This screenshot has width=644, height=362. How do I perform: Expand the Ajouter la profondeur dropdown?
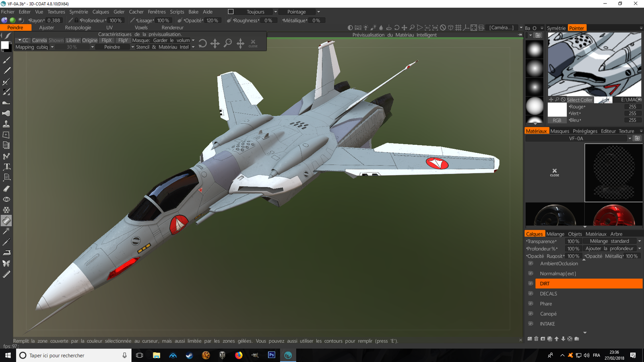tap(639, 249)
